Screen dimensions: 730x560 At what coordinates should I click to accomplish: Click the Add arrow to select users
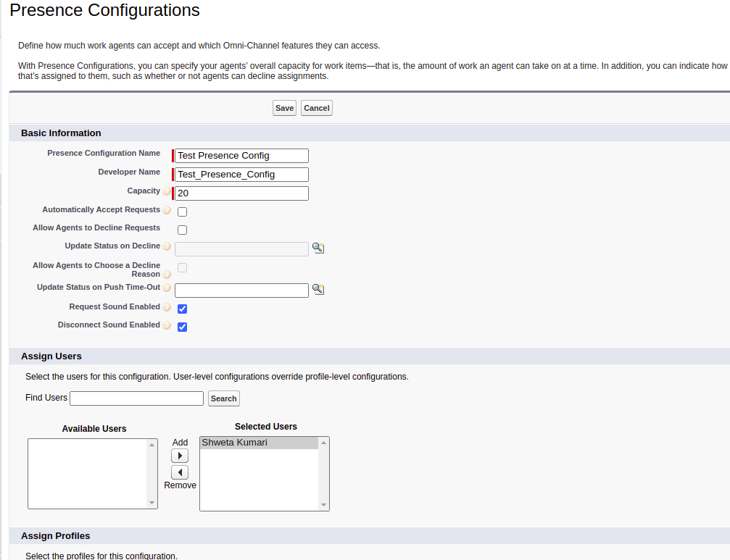[179, 456]
